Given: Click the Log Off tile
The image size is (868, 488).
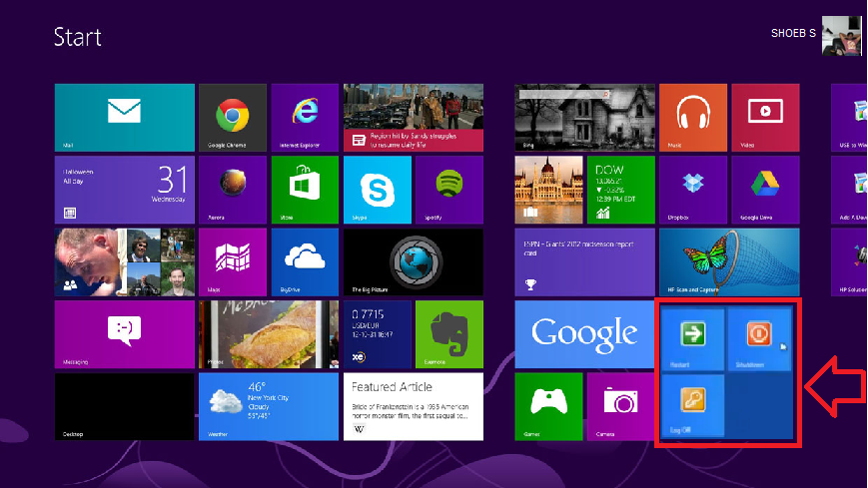Looking at the screenshot, I should (x=693, y=405).
